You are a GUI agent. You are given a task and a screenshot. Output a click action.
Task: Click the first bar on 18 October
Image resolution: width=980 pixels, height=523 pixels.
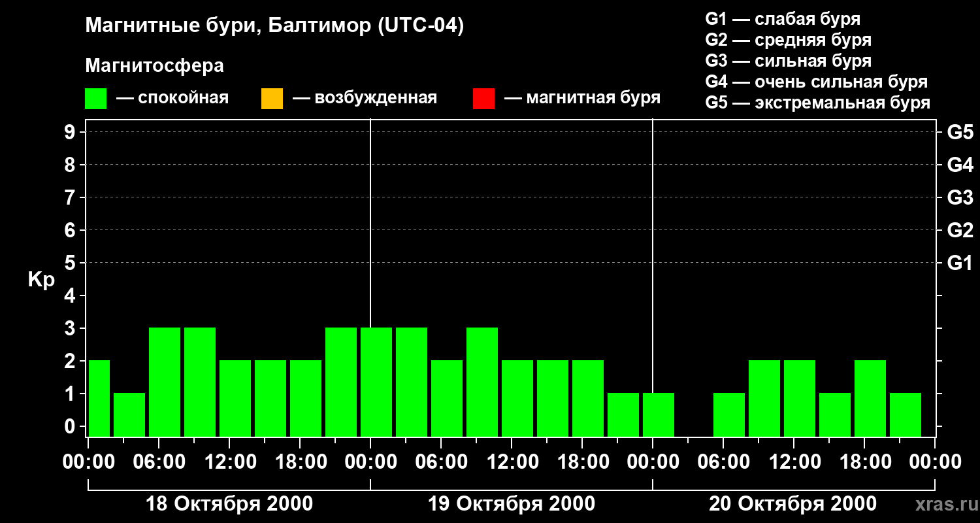point(99,398)
